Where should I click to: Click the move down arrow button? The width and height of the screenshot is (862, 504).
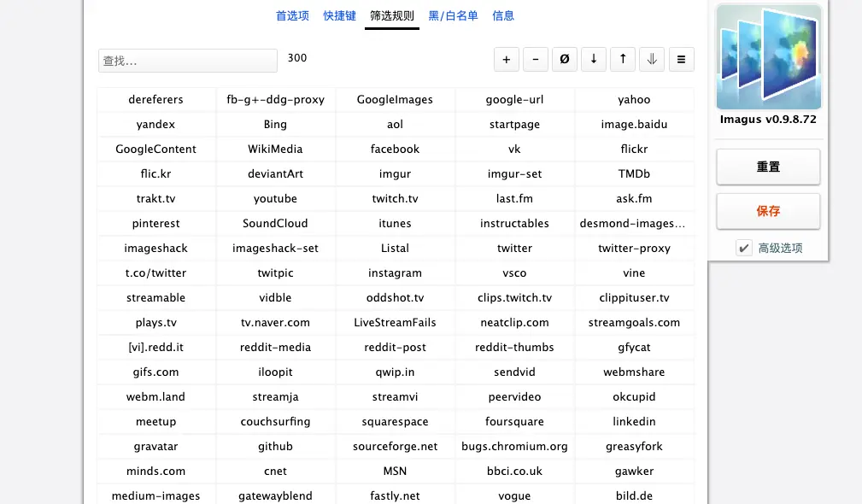pos(594,59)
